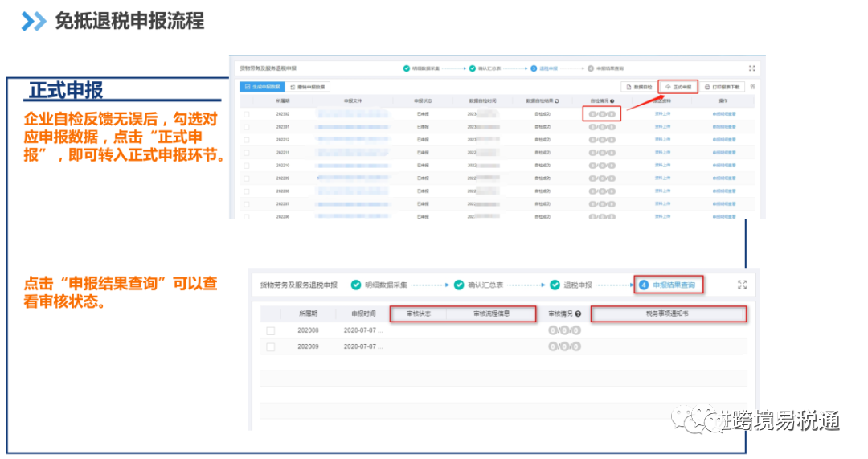The width and height of the screenshot is (868, 459).
Task: Select the checkbox for row 202009
Action: (271, 347)
